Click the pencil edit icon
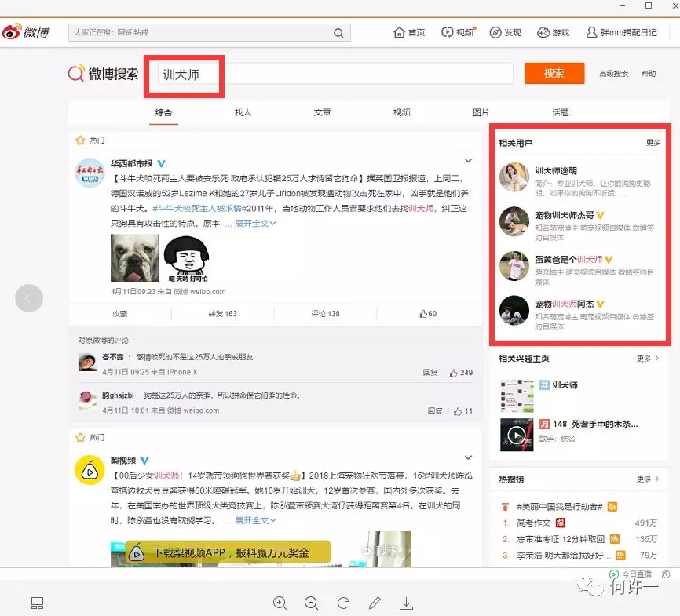680x616 pixels. click(375, 603)
